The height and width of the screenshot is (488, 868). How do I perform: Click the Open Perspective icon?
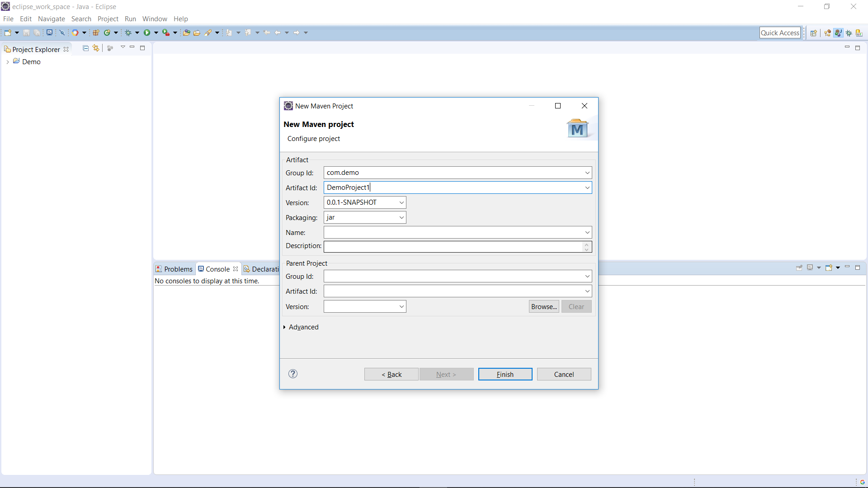coord(813,33)
